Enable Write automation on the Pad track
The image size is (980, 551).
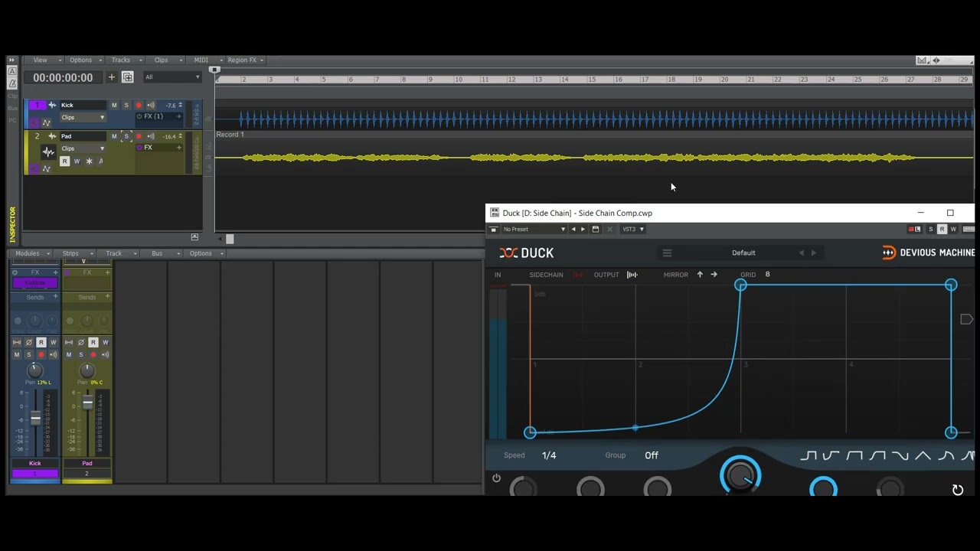tap(77, 161)
